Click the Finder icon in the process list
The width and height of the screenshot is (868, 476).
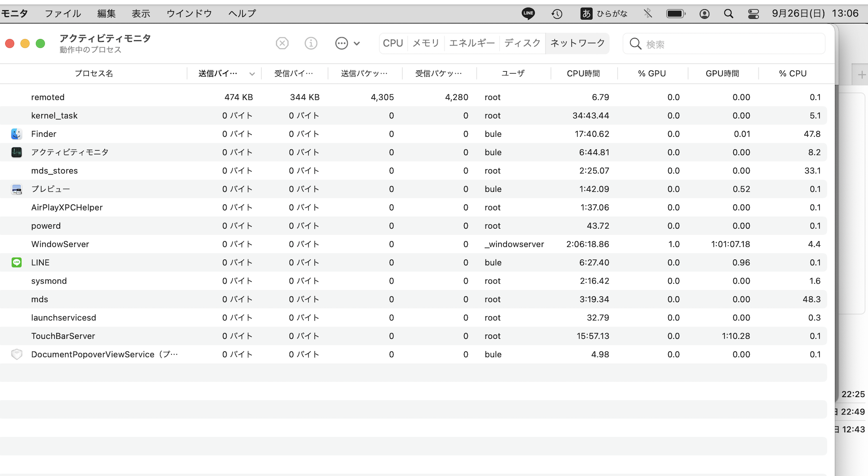17,134
